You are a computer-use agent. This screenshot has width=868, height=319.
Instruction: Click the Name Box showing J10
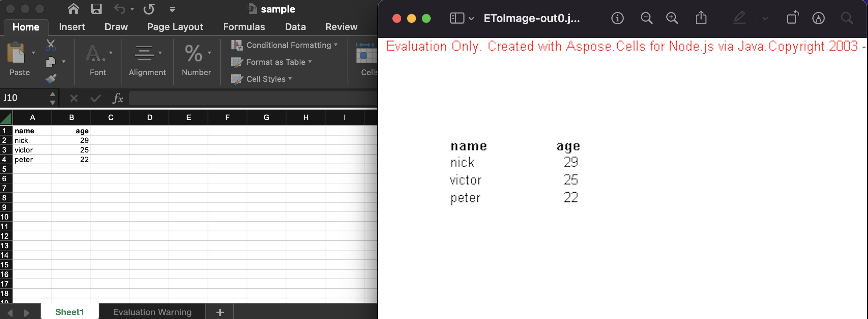coord(24,98)
